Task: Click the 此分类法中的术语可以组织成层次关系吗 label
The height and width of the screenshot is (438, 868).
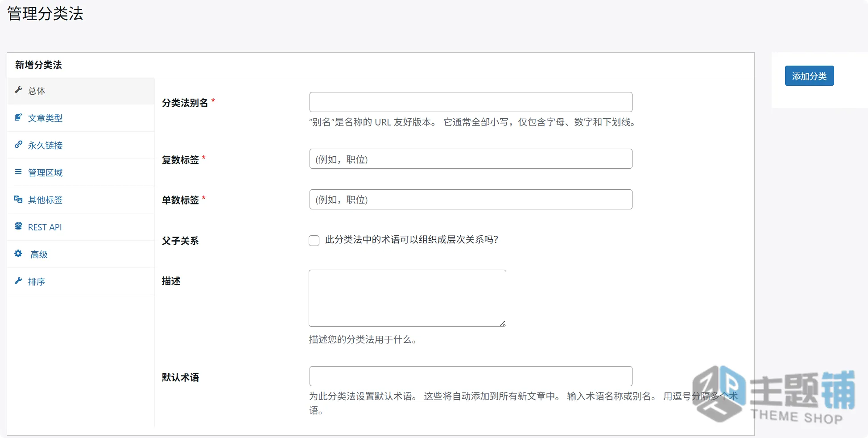Action: [x=411, y=240]
